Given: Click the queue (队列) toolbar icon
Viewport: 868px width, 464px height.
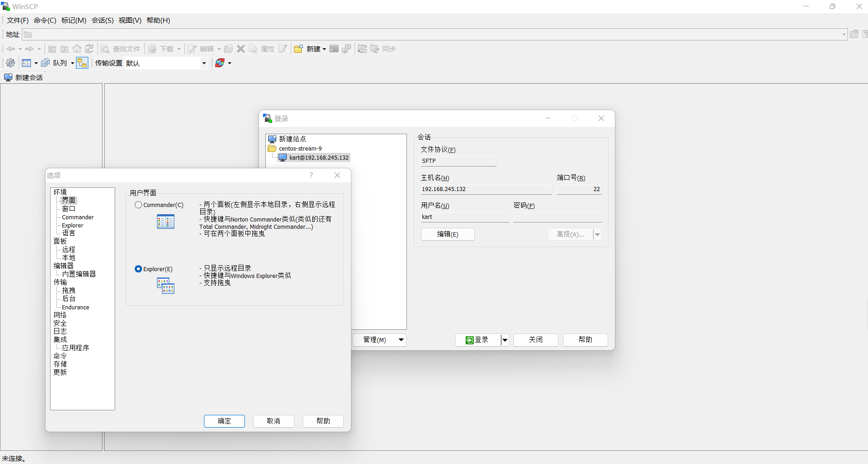Looking at the screenshot, I should coord(46,63).
